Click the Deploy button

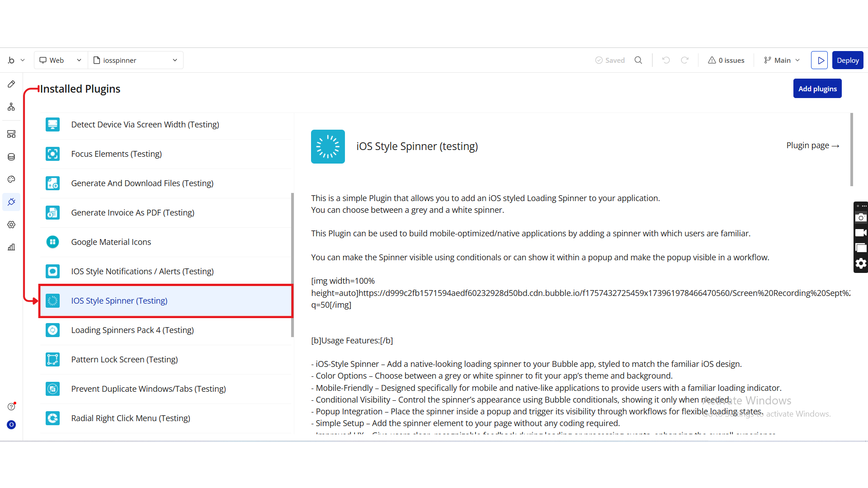pos(847,60)
